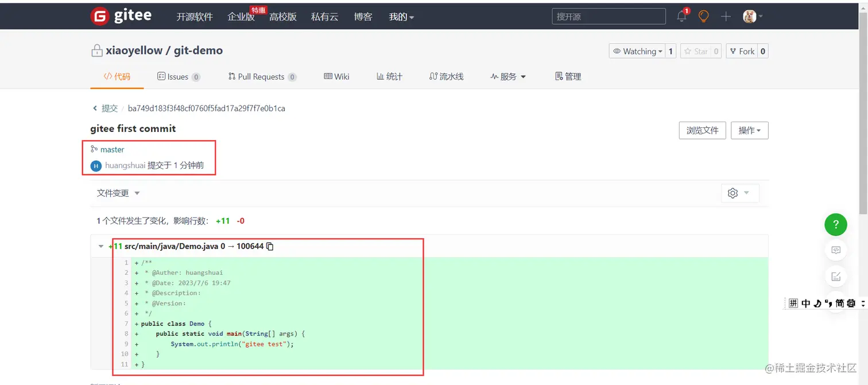This screenshot has width=868, height=385.
Task: Click the IME keyboard grid icon
Action: click(x=793, y=303)
